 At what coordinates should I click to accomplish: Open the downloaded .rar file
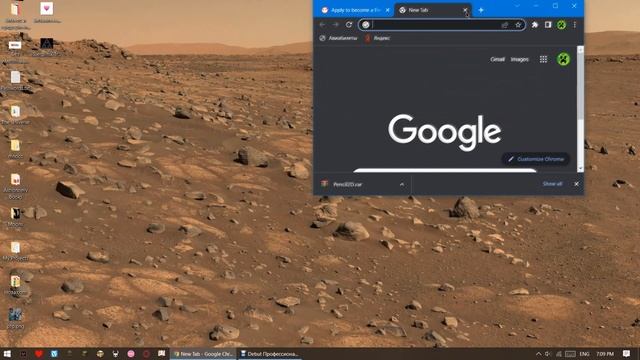point(347,184)
